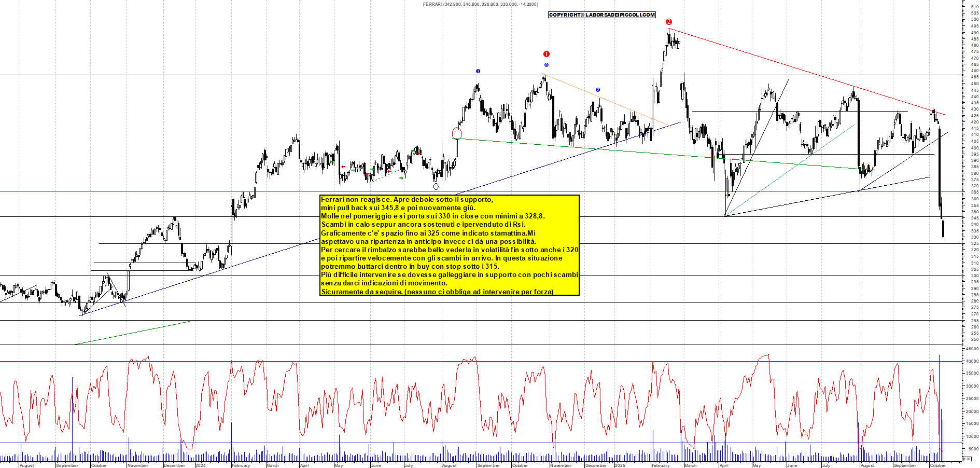Click the last black candle near 330
The width and height of the screenshot is (980, 468).
click(x=943, y=228)
